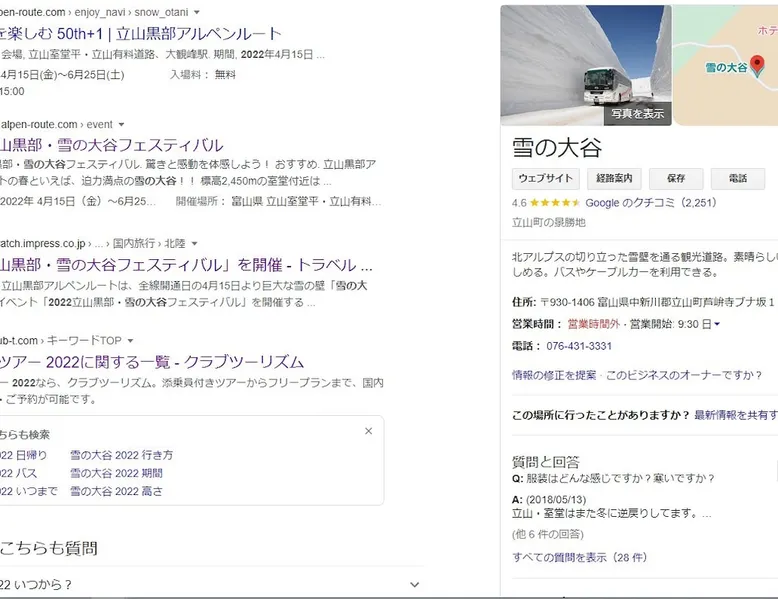Click the 経路案内 directions button
778x599 pixels.
pos(612,178)
